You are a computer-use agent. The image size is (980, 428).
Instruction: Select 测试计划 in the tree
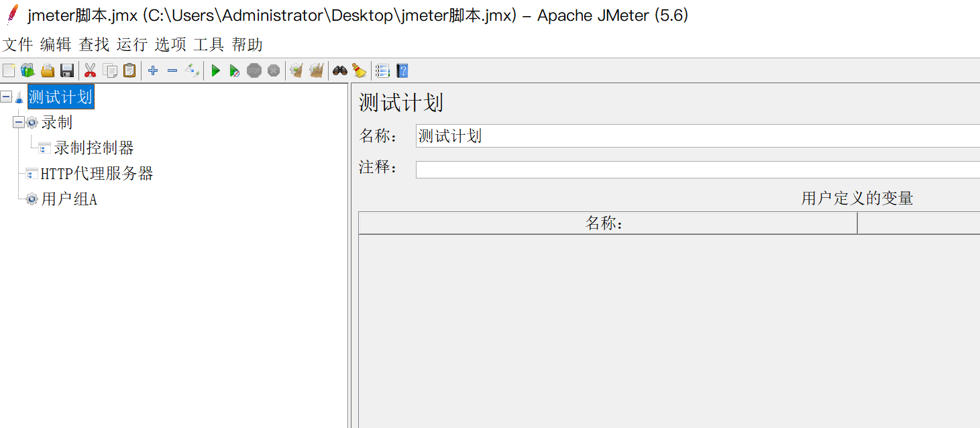tap(60, 97)
